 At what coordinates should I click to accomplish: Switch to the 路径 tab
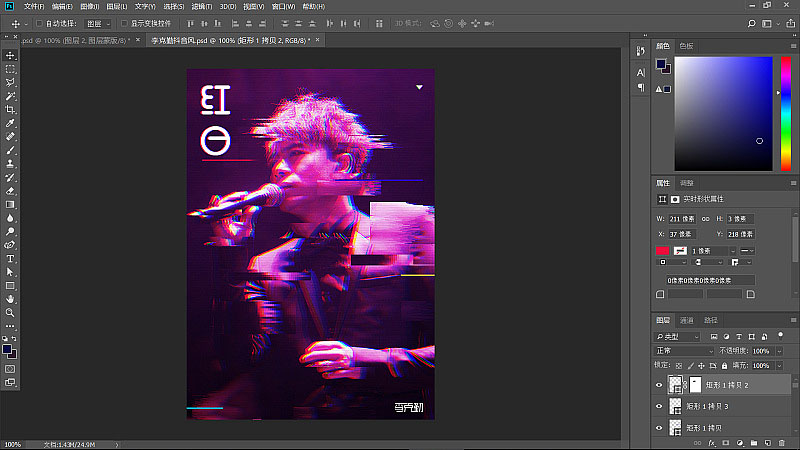pyautogui.click(x=711, y=320)
